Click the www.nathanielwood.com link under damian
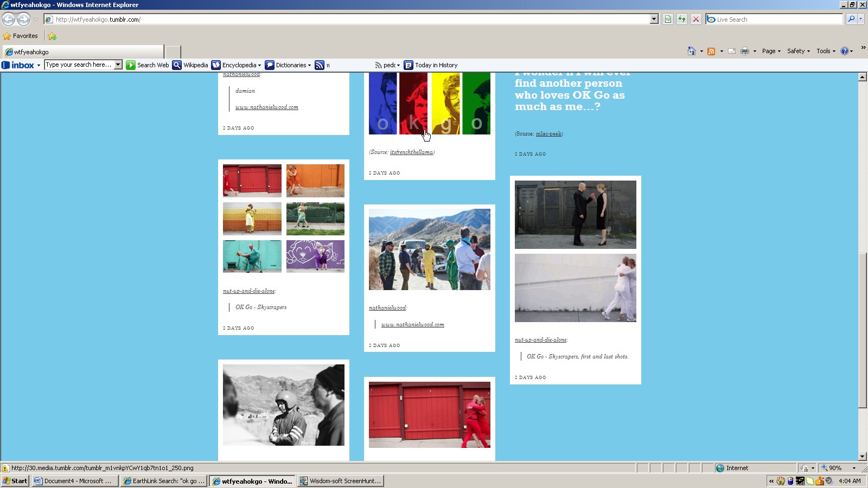 pos(267,107)
